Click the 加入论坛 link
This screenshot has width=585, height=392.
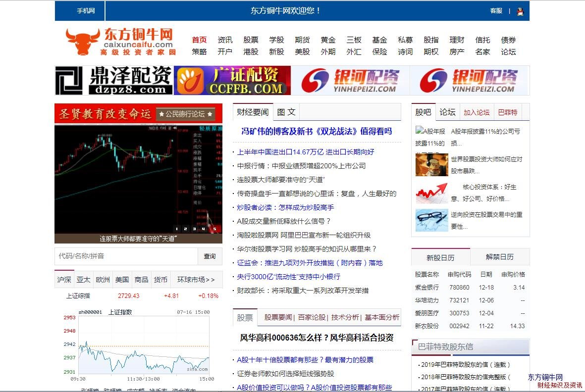click(477, 112)
